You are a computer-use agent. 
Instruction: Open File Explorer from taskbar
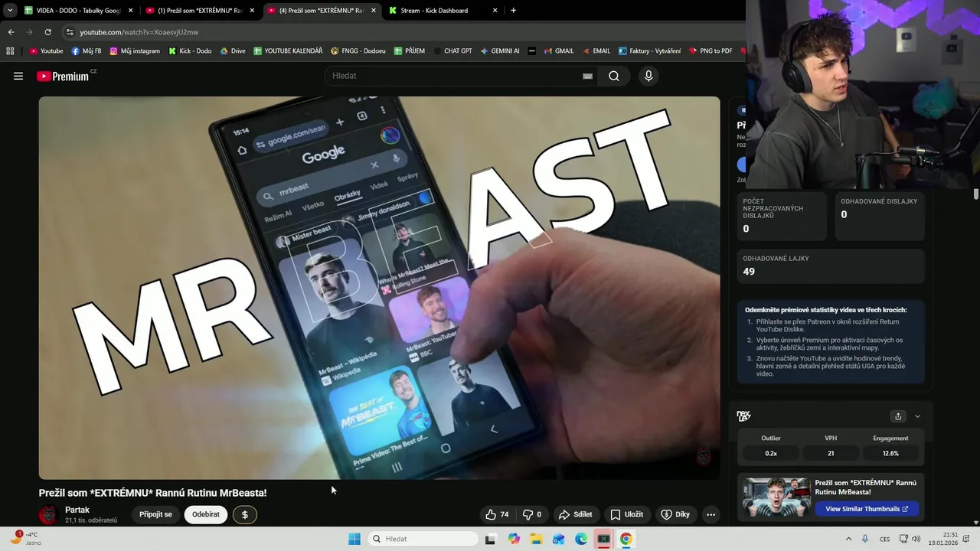536,539
